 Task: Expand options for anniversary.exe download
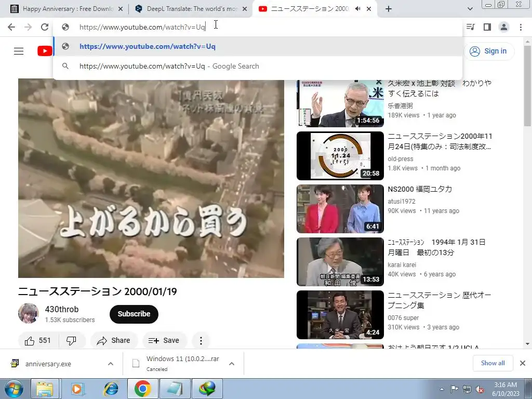tap(111, 364)
